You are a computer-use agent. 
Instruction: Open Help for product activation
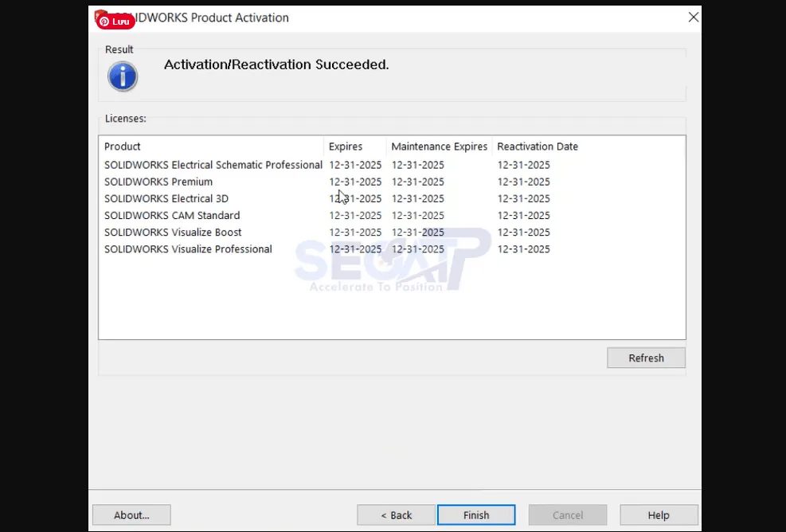[x=659, y=514]
